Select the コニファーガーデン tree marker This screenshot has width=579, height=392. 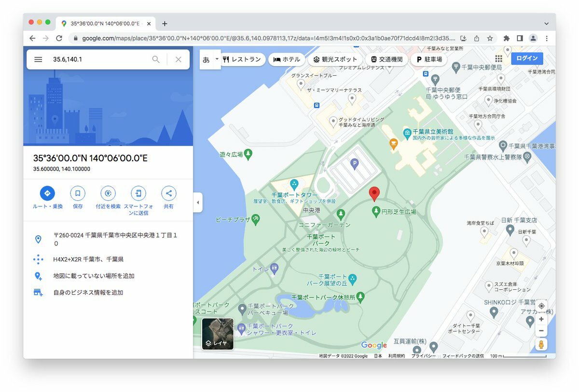click(341, 214)
